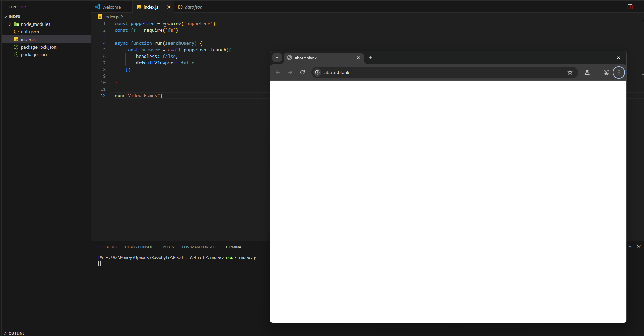644x336 pixels.
Task: Maximize the panel using the chevron icon
Action: pos(630,247)
